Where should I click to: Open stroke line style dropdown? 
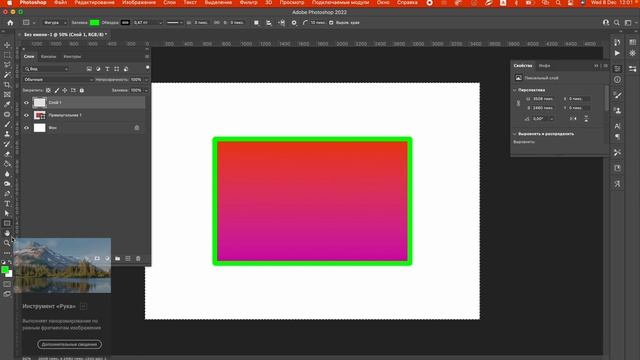pyautogui.click(x=175, y=23)
